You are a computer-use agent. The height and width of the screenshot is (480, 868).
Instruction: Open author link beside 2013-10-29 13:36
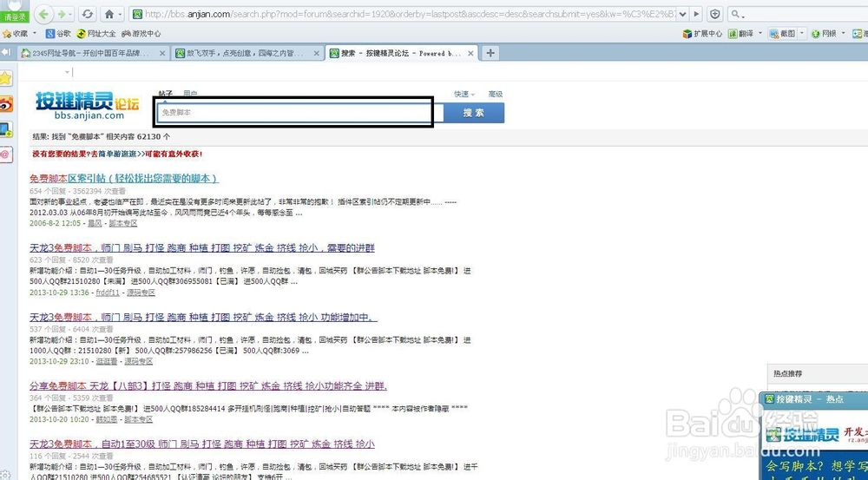(x=108, y=293)
